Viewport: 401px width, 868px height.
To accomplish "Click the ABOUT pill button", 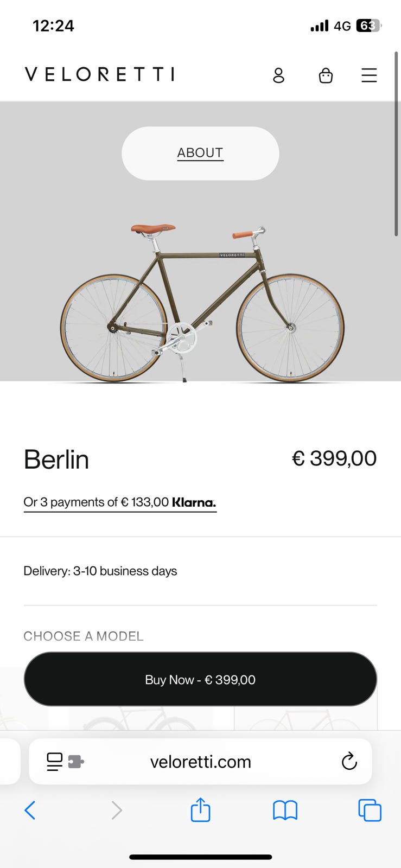I will 200,153.
